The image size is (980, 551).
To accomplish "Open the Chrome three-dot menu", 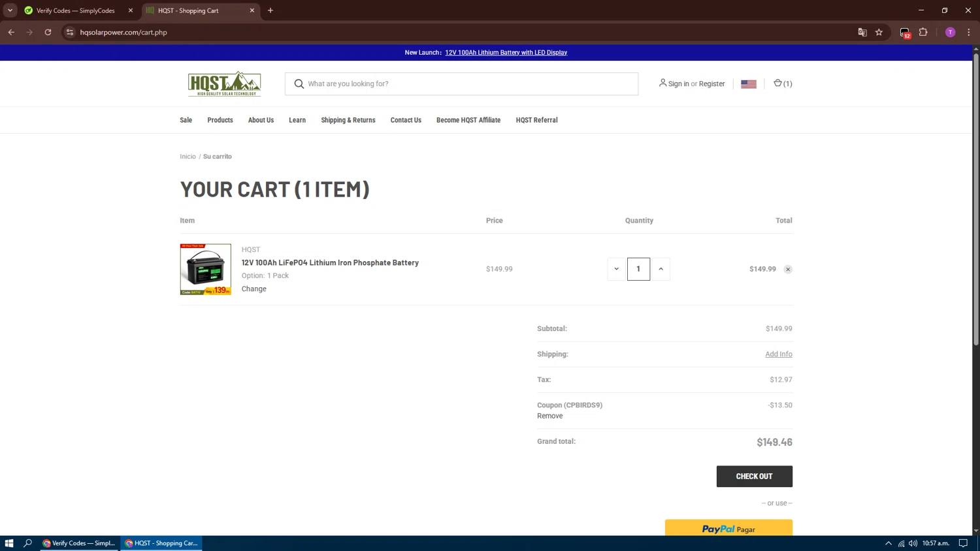I will [x=969, y=32].
